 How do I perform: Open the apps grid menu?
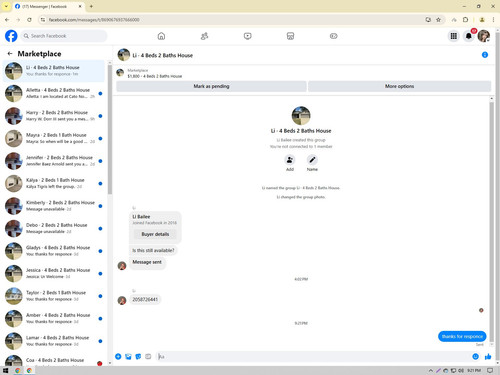[x=454, y=36]
